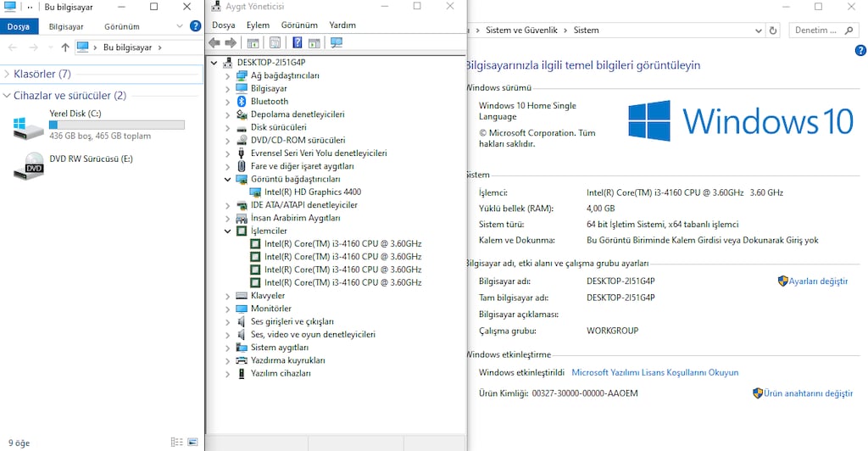Screen dimensions: 868x451
Task: Open Görünüm tab in Bu bilgisayar window
Action: click(122, 26)
